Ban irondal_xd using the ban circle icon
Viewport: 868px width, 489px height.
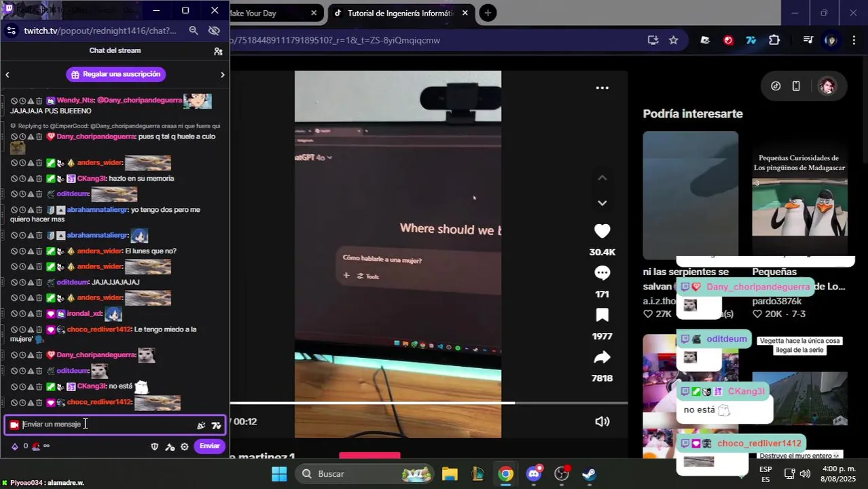coord(14,314)
